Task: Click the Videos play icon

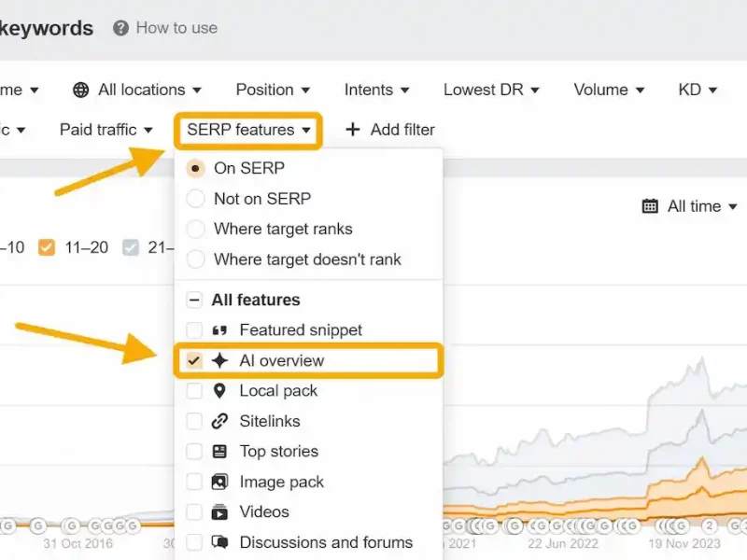Action: click(220, 512)
